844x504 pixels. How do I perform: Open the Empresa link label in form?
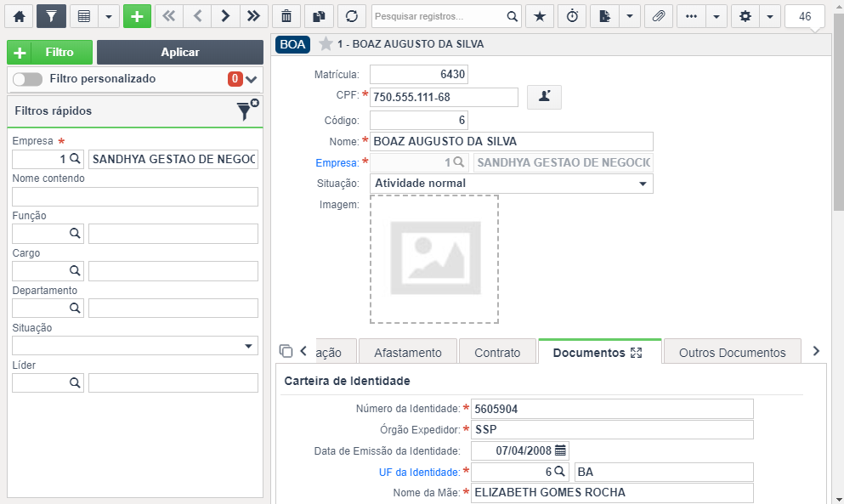coord(337,162)
